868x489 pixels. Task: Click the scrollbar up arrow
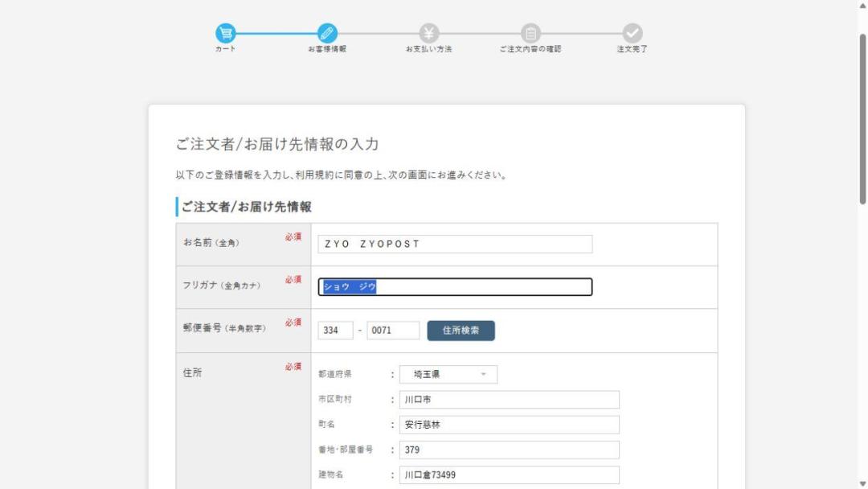point(862,5)
